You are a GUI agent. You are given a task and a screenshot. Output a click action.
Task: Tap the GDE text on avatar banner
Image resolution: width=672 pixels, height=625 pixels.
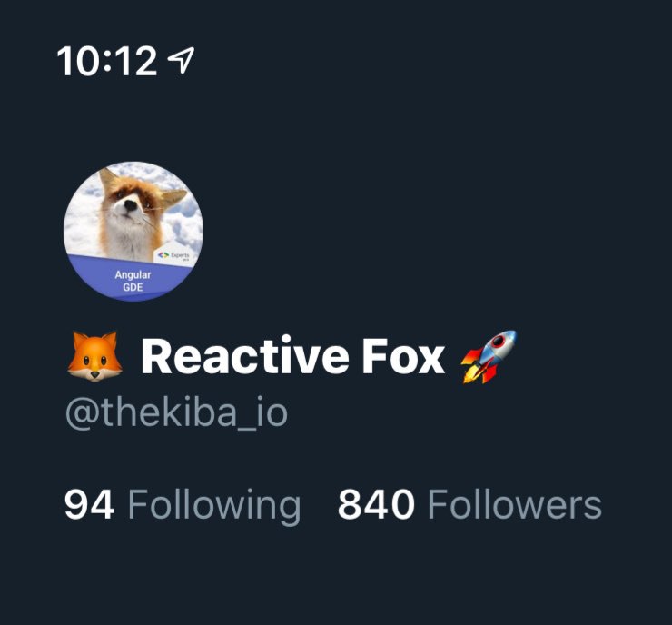click(133, 287)
